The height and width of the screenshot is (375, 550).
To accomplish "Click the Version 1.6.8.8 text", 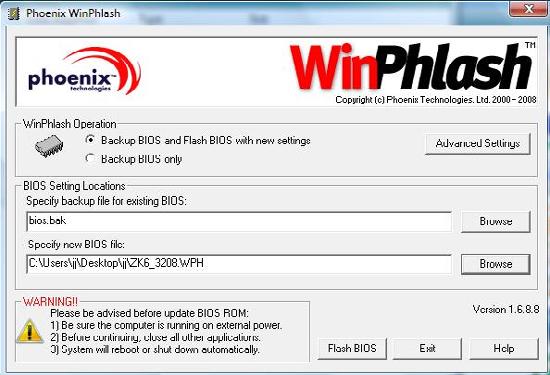I will [505, 309].
